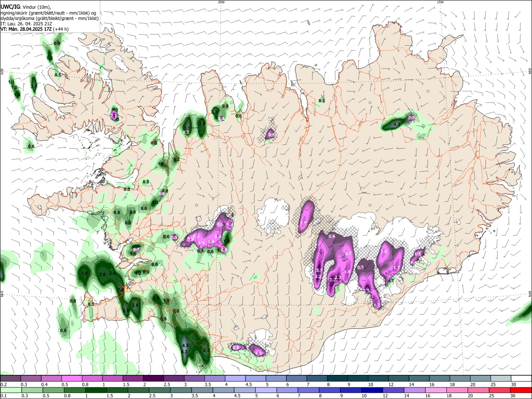Viewport: 532px width, 399px height.
Task: Pick the lavender 4 swatch in top legend row
Action: coord(234,379)
